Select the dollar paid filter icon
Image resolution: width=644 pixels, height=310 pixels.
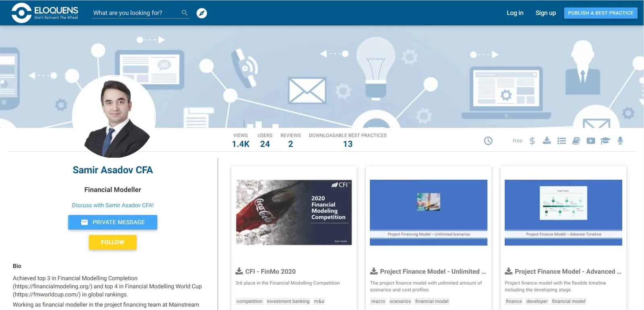[532, 141]
